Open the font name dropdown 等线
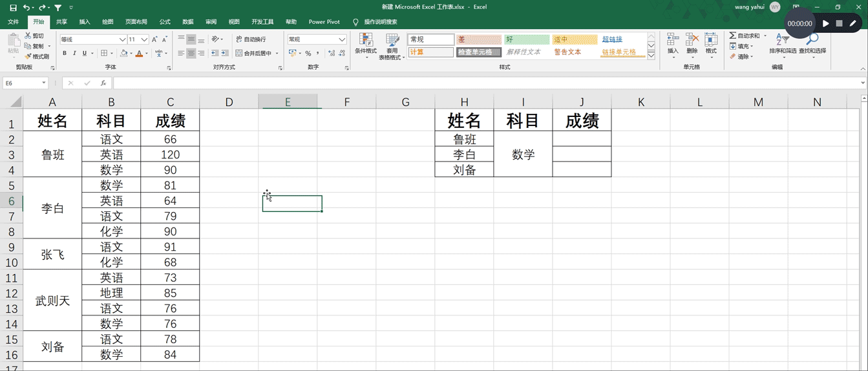Viewport: 868px width, 371px height. (122, 39)
